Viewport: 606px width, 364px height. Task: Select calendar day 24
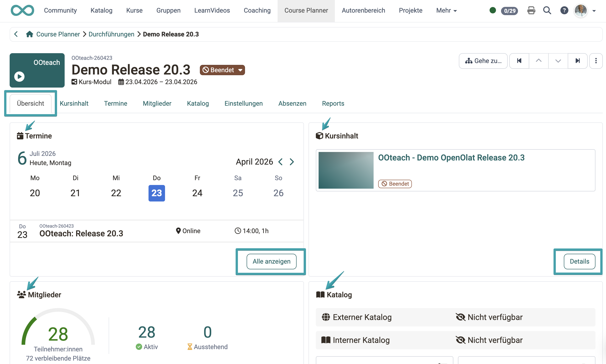pos(197,193)
